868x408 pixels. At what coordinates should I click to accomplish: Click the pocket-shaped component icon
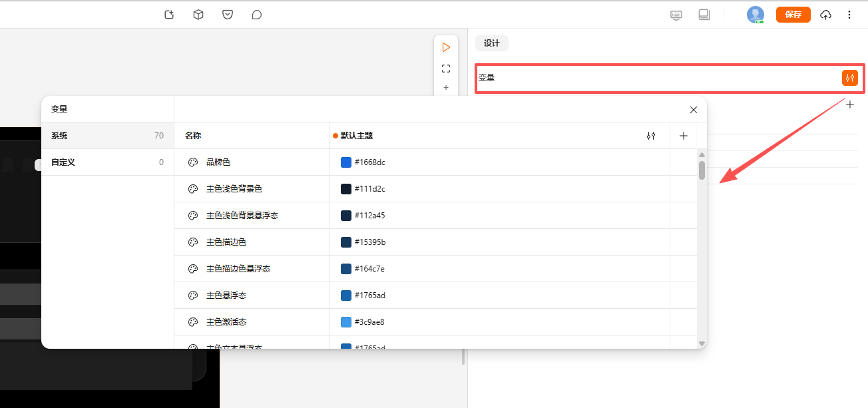[x=228, y=14]
